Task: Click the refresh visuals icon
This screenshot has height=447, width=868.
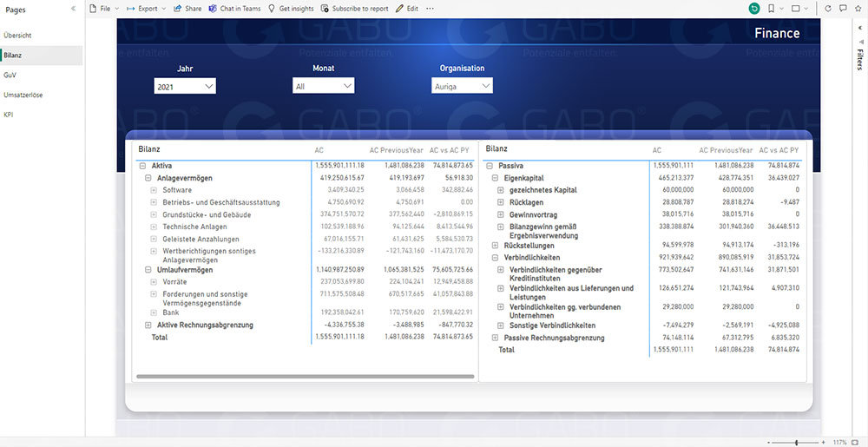Action: click(x=828, y=9)
